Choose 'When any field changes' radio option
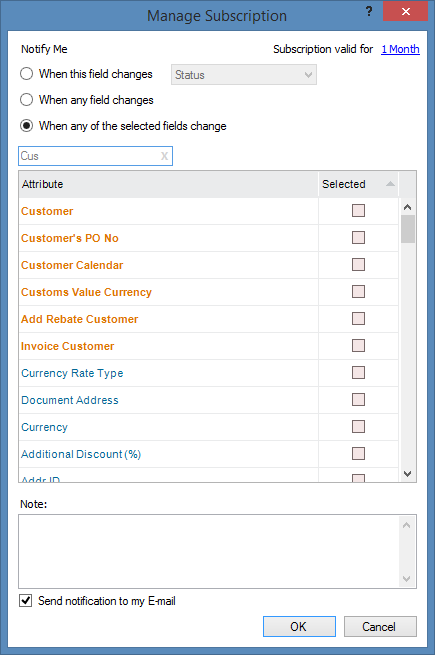The image size is (435, 655). (26, 100)
